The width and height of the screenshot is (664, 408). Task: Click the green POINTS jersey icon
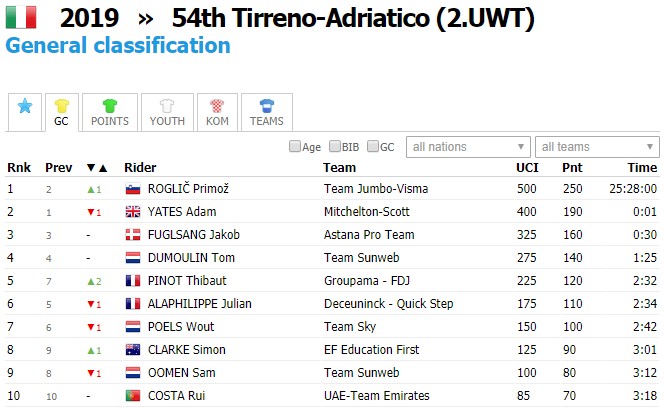[110, 106]
